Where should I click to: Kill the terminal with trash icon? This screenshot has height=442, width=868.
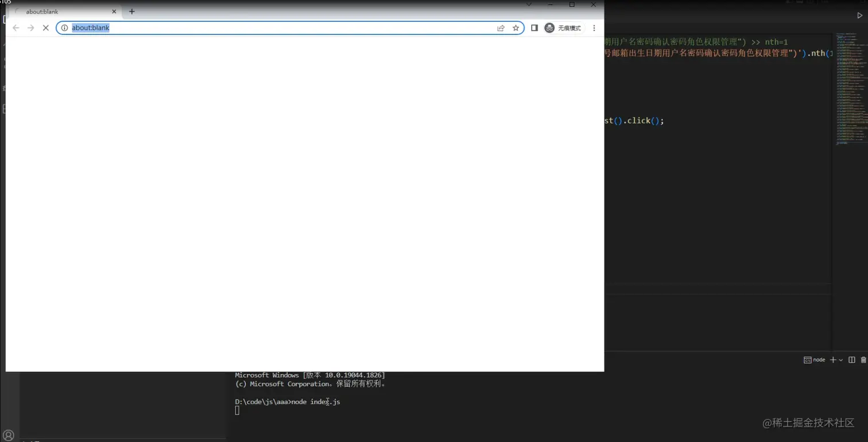click(x=863, y=360)
